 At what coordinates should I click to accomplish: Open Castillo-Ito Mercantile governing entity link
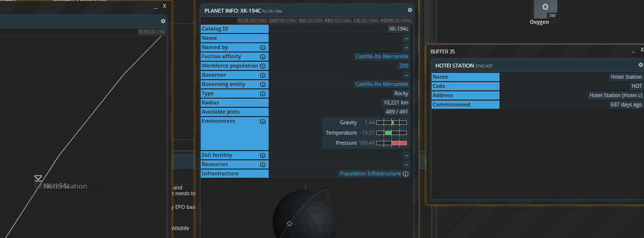[x=382, y=85]
